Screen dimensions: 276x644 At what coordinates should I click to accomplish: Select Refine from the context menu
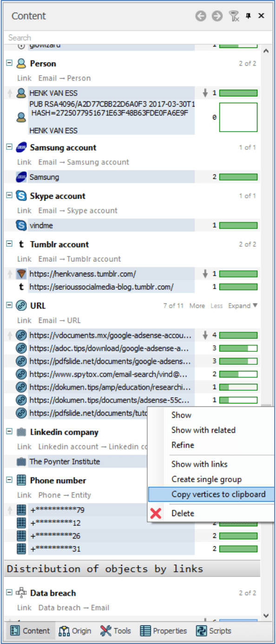click(x=183, y=445)
